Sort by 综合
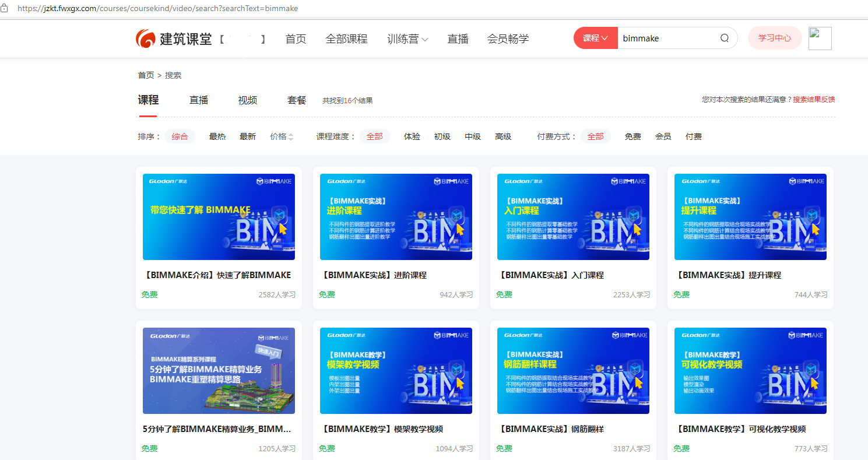 coord(180,136)
